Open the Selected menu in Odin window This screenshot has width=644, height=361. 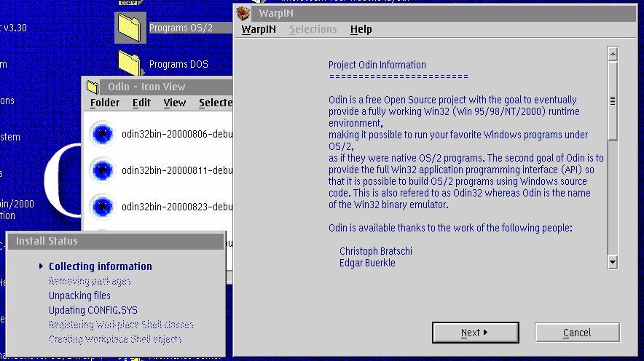pos(216,103)
